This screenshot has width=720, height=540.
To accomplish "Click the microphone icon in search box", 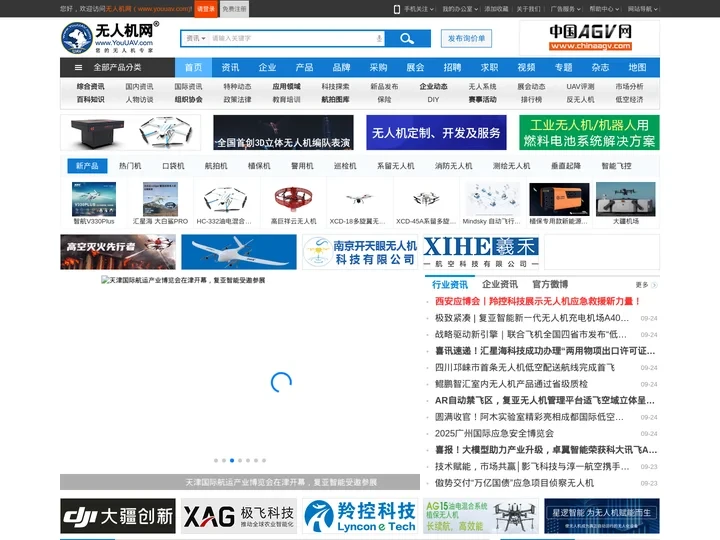I will (379, 39).
